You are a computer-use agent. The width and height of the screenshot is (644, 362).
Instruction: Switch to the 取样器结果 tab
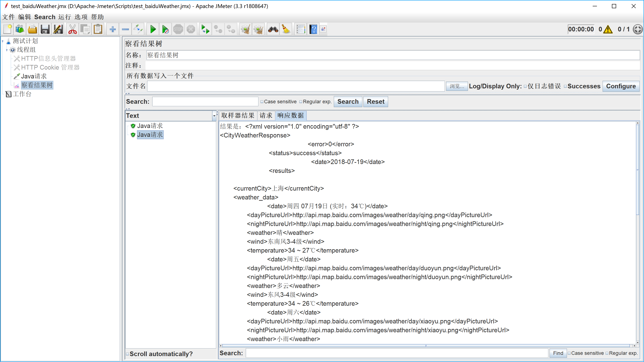click(238, 116)
